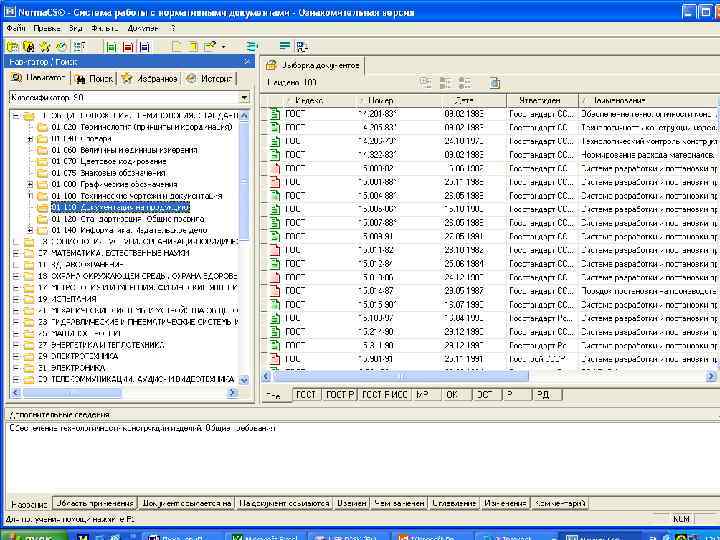Click the green document icon in the main toolbar

coord(111,47)
